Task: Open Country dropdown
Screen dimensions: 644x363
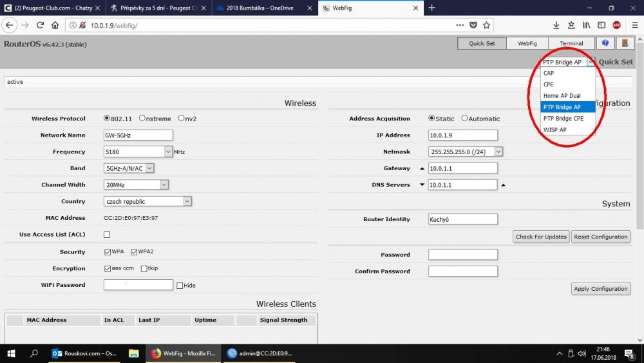Action: [187, 201]
